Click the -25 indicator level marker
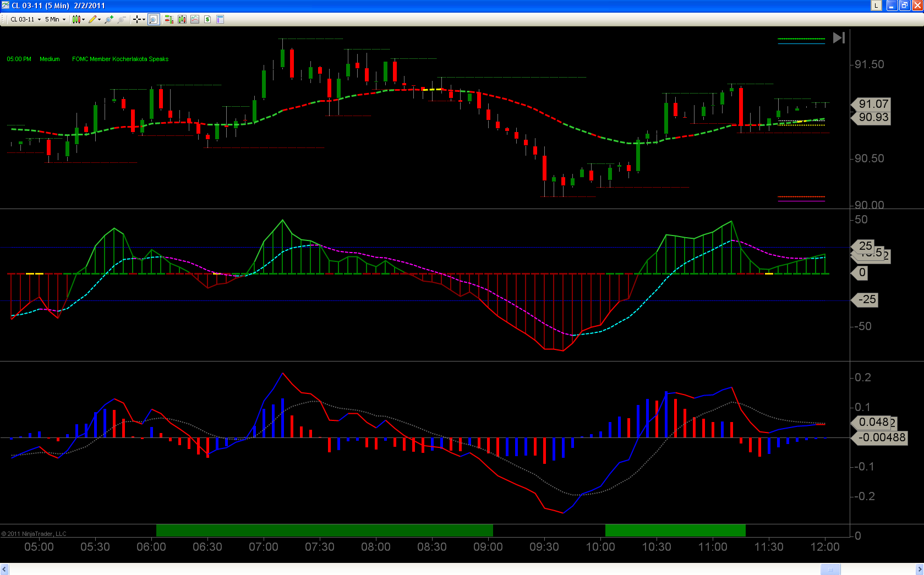 (866, 300)
